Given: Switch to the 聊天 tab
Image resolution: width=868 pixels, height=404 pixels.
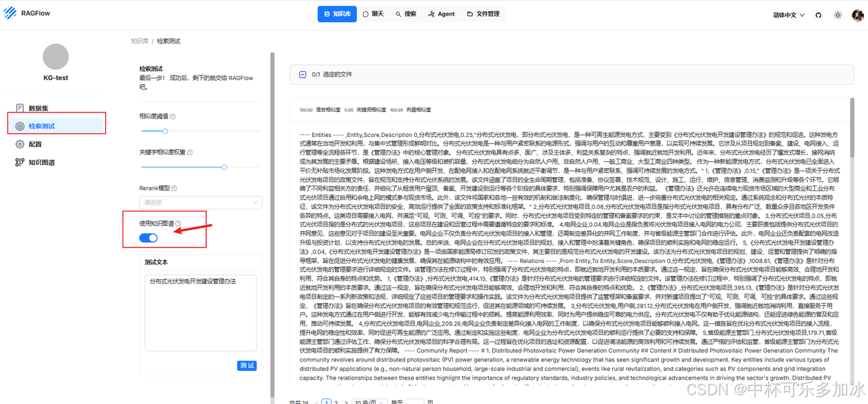Looking at the screenshot, I should coord(373,14).
